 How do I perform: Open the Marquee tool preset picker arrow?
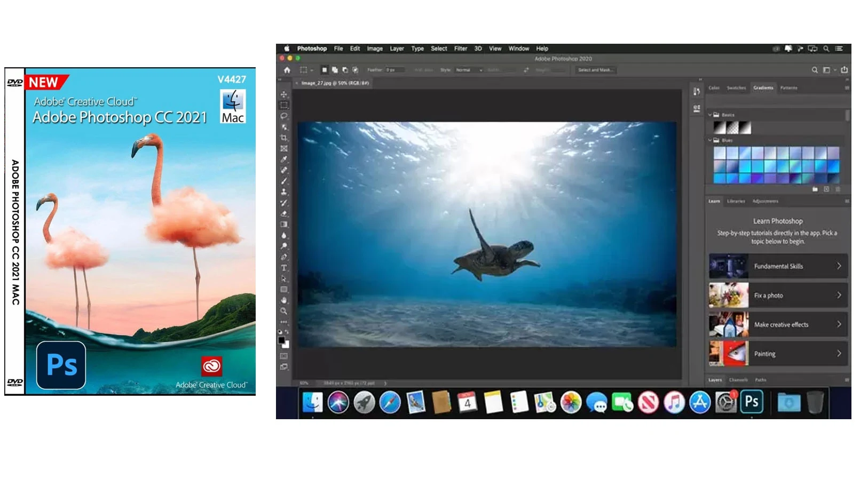[x=312, y=70]
